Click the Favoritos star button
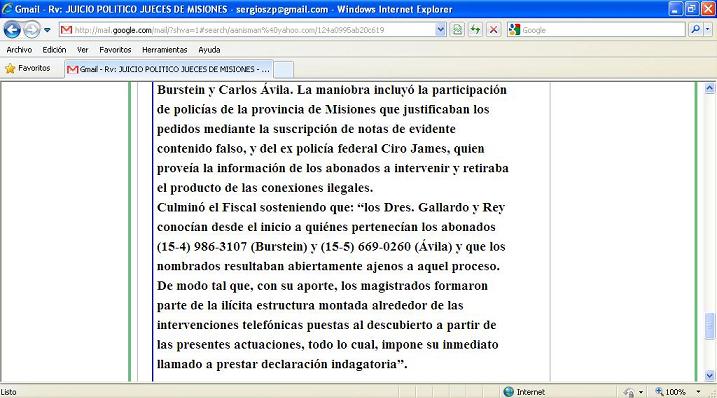Viewport: 717px width, 398px height. pyautogui.click(x=27, y=69)
